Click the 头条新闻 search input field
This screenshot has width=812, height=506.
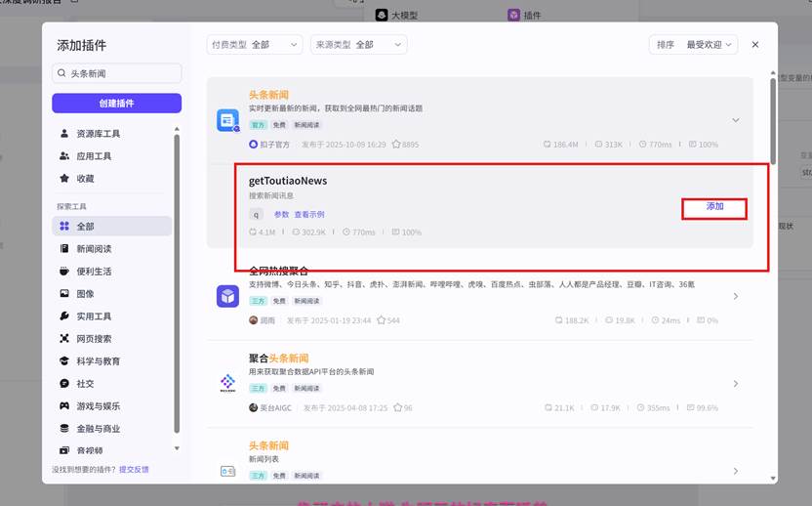pos(116,73)
